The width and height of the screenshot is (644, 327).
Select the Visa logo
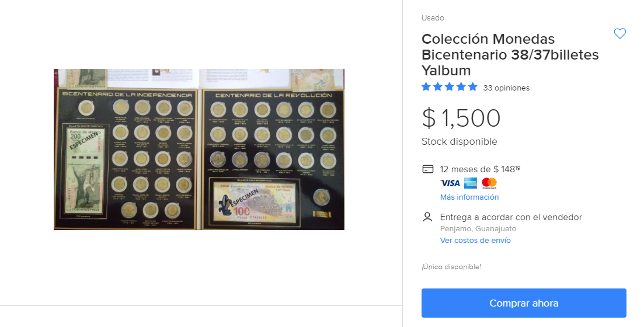click(x=450, y=183)
